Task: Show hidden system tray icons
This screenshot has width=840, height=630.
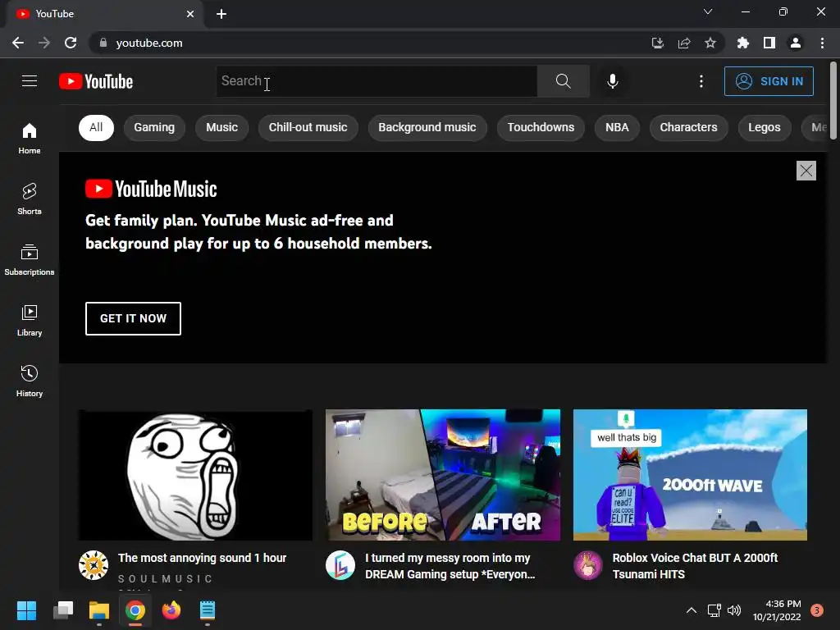Action: click(692, 610)
